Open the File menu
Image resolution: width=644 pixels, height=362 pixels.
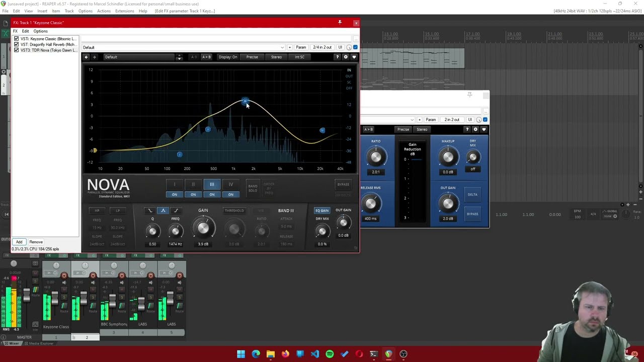pyautogui.click(x=5, y=11)
